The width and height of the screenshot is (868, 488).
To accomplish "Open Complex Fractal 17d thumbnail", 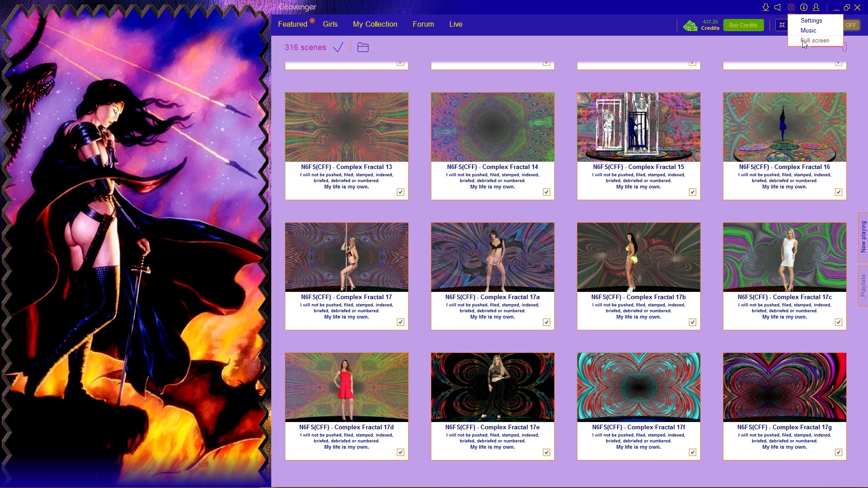I will click(347, 388).
